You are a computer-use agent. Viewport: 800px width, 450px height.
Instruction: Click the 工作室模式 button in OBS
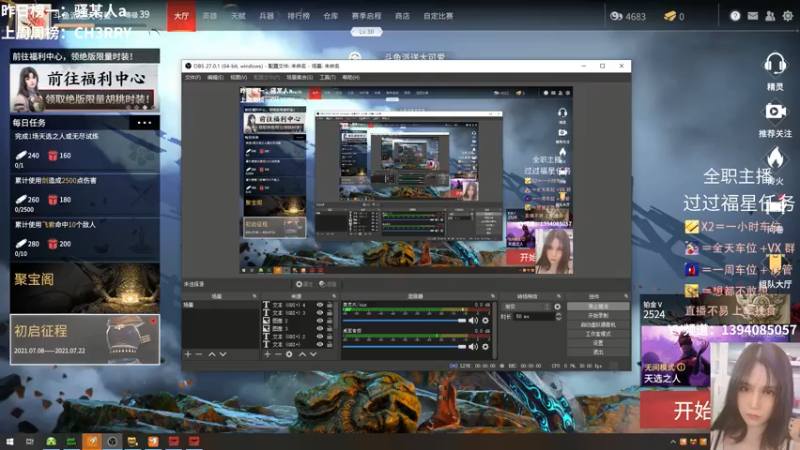598,334
